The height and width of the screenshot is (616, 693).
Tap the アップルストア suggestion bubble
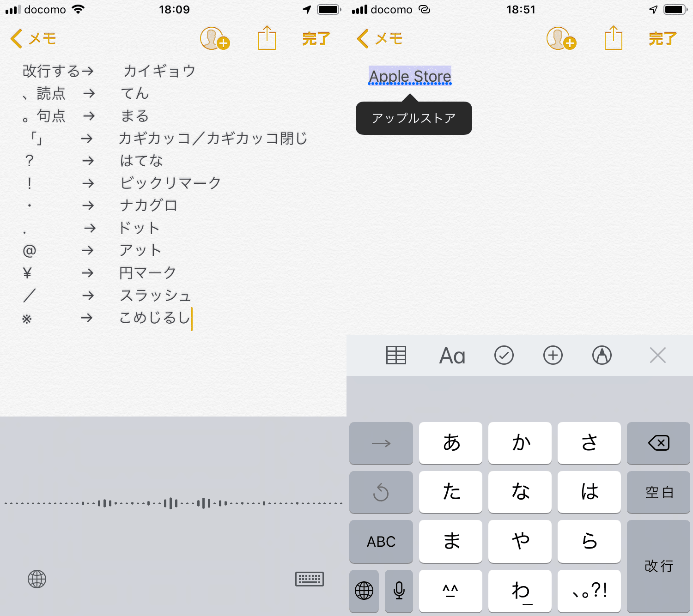(414, 118)
